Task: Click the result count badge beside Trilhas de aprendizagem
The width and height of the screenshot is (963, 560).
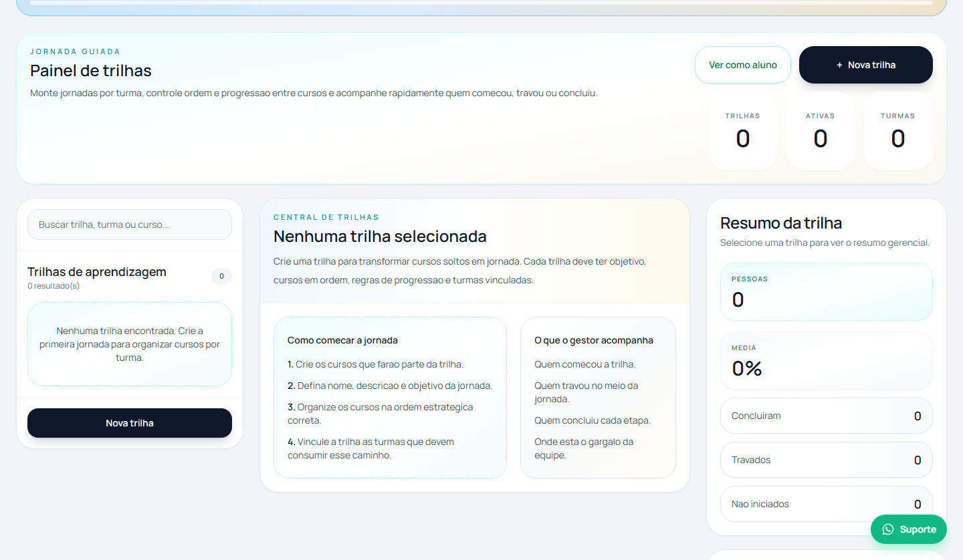Action: (221, 276)
